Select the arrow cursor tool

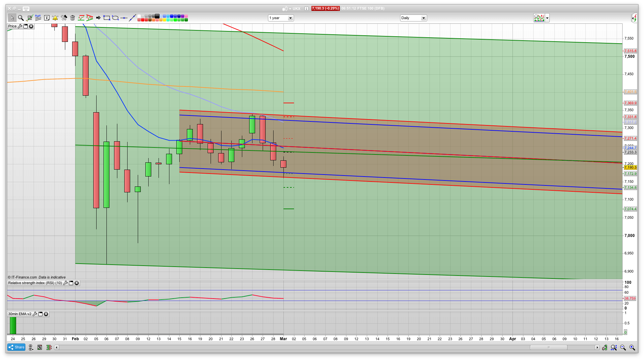tap(12, 18)
